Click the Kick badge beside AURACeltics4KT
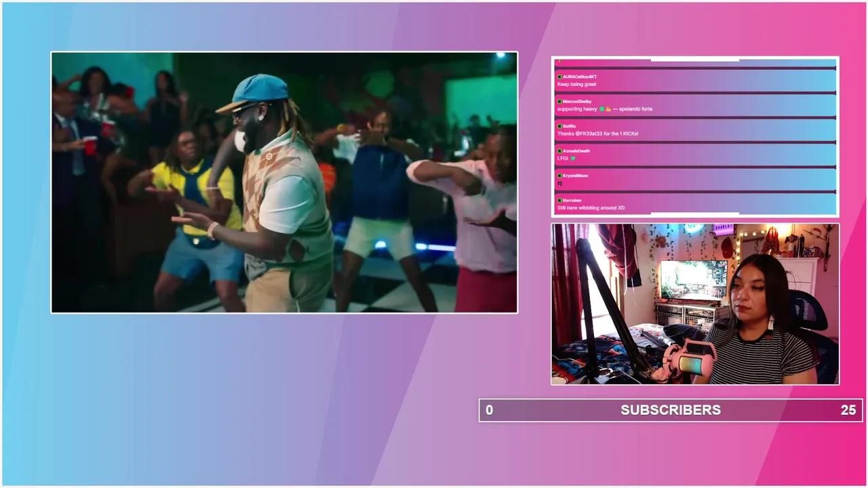Viewport: 868px width, 488px height. [x=559, y=77]
